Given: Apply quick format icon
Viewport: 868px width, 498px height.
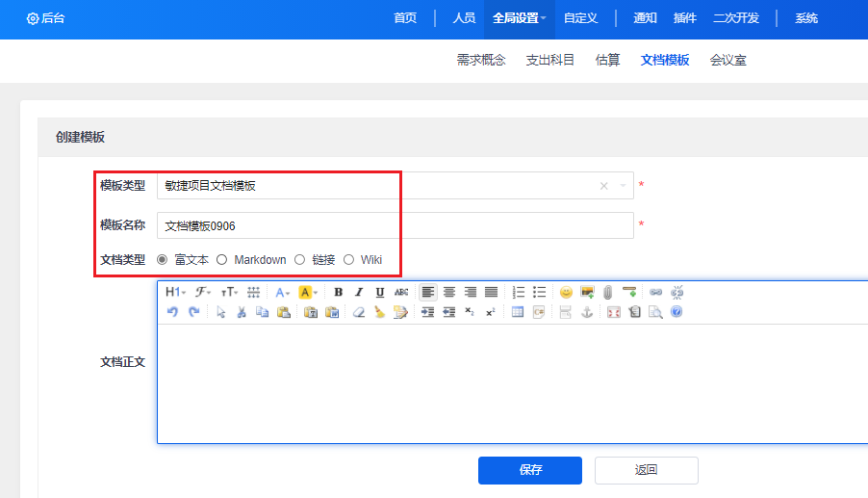Looking at the screenshot, I should [x=400, y=312].
